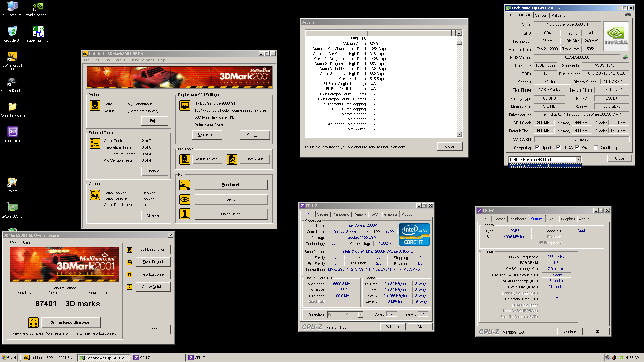Click the Selected Tests checklist icon
Screen dimensions: 644x362
click(95, 143)
